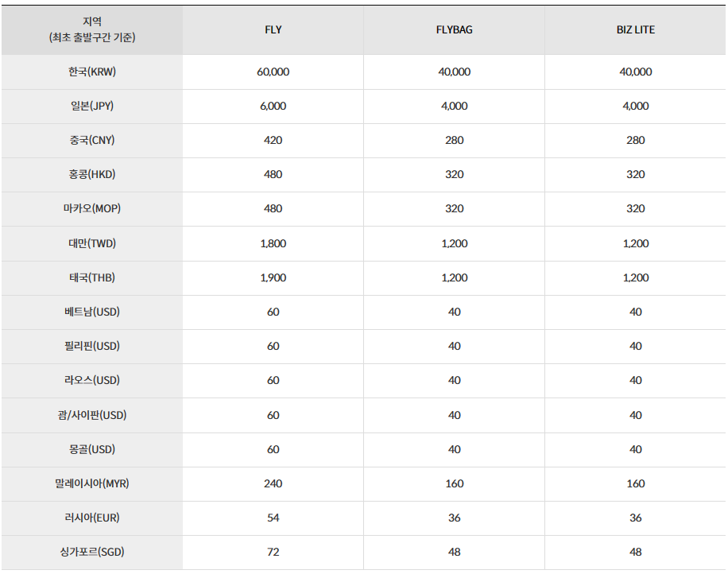Click FLYBAG value 40 in 베트남(USD) row
The image size is (728, 574).
click(x=454, y=312)
